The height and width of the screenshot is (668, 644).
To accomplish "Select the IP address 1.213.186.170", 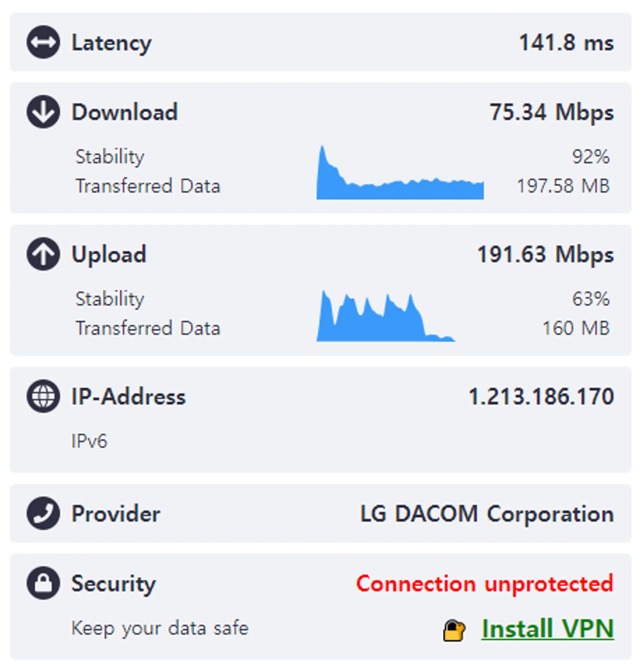I will pyautogui.click(x=541, y=396).
